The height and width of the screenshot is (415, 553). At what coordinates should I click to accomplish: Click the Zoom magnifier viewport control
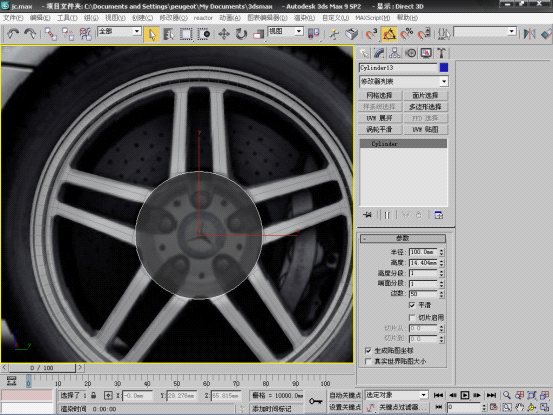pos(507,395)
